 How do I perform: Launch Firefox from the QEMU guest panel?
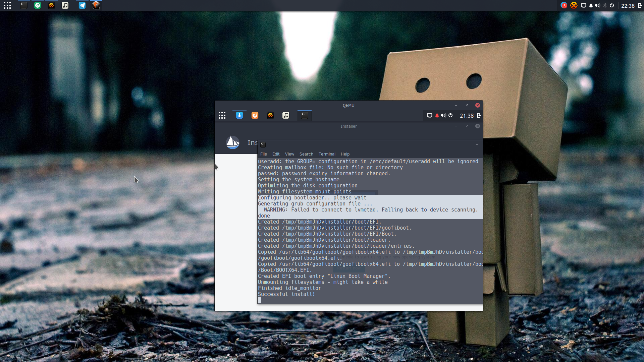(255, 115)
